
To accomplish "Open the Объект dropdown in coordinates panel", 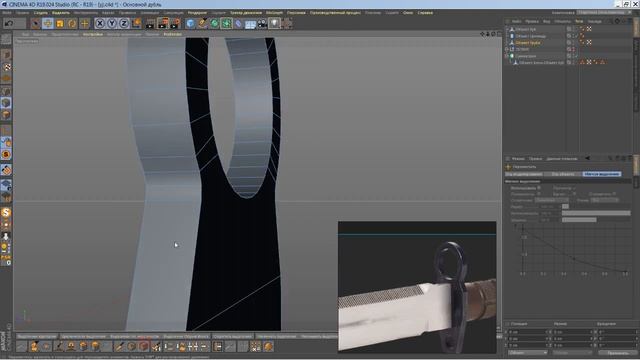I will (527, 353).
